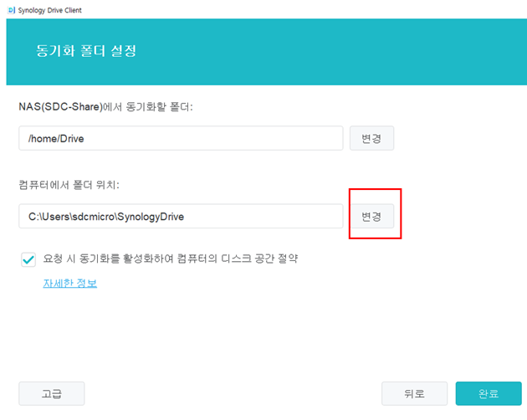The height and width of the screenshot is (420, 527).
Task: Click the 동기화 폴더 설정 header title
Action: pos(86,51)
